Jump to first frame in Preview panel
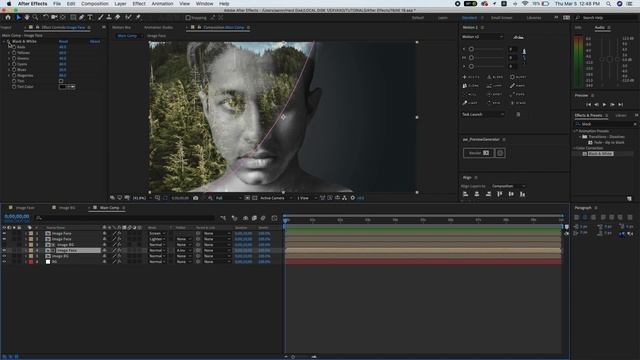The width and height of the screenshot is (640, 360). tap(588, 104)
